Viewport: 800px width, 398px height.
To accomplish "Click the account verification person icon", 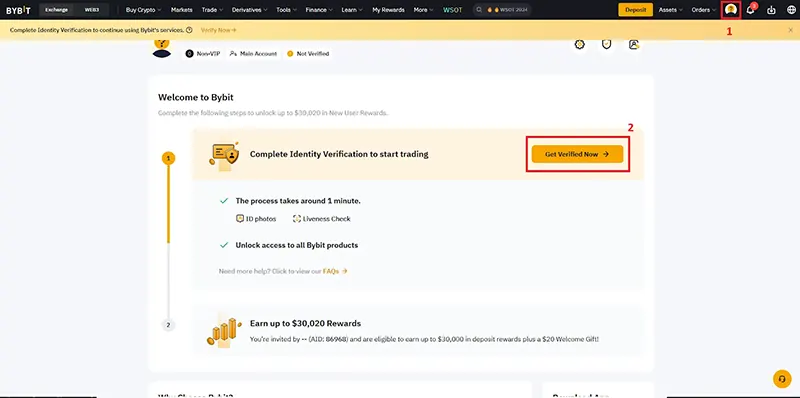I will pos(634,44).
